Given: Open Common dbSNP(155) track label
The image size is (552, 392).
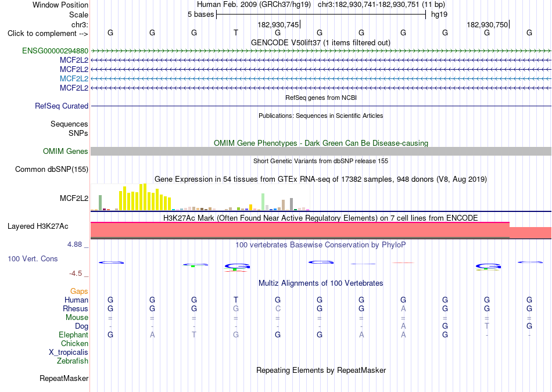Looking at the screenshot, I should click(52, 169).
